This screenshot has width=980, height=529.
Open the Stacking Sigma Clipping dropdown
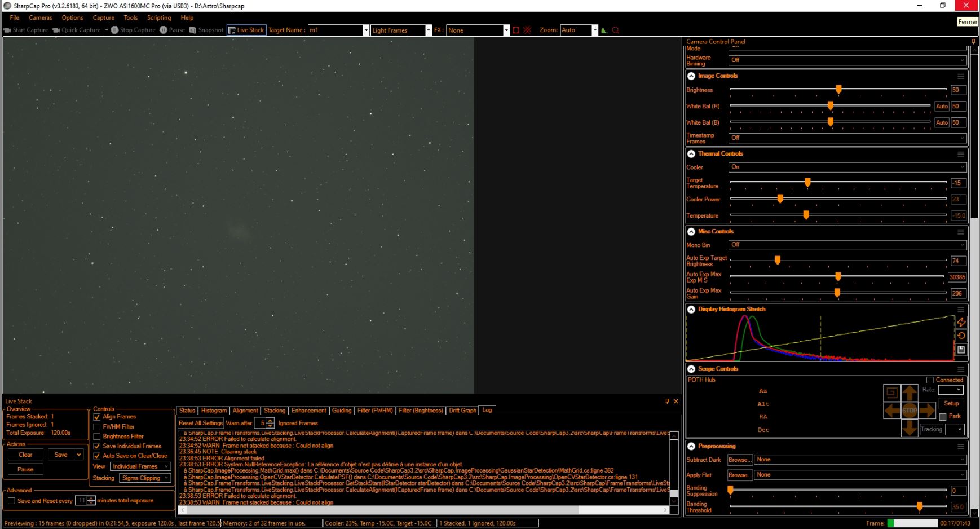tap(145, 478)
